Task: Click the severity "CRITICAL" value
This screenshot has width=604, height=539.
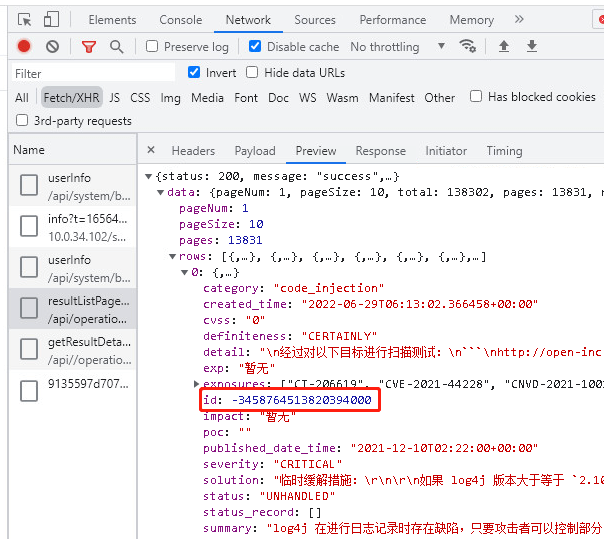Action: point(307,463)
